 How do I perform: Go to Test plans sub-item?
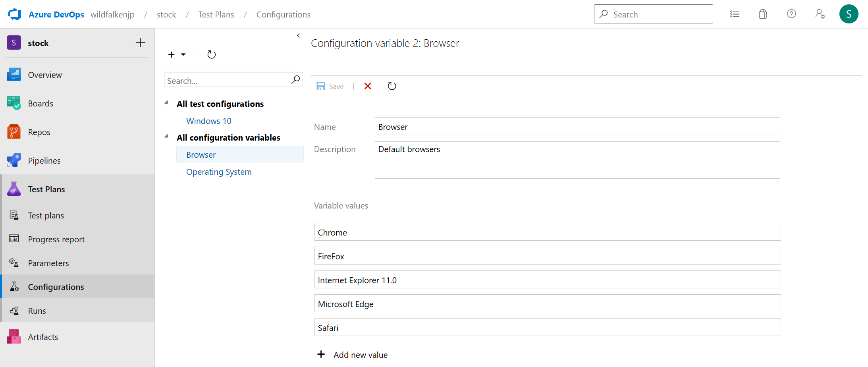pyautogui.click(x=77, y=215)
